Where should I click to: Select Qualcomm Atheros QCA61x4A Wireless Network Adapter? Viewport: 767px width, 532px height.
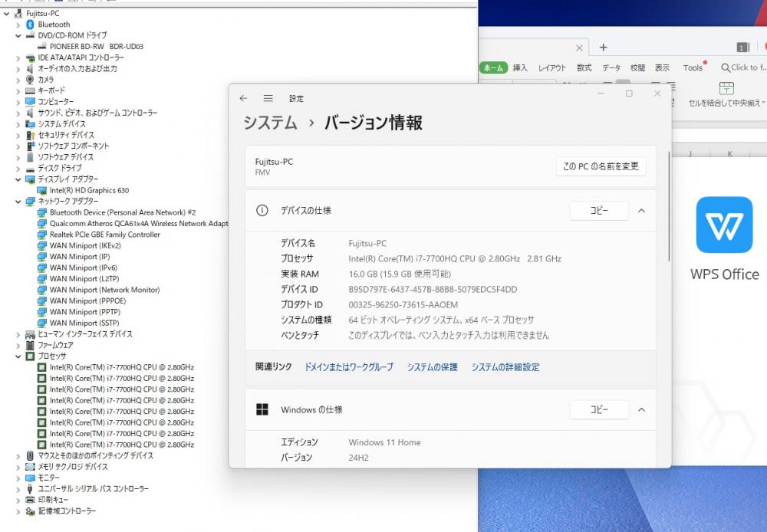pos(139,224)
